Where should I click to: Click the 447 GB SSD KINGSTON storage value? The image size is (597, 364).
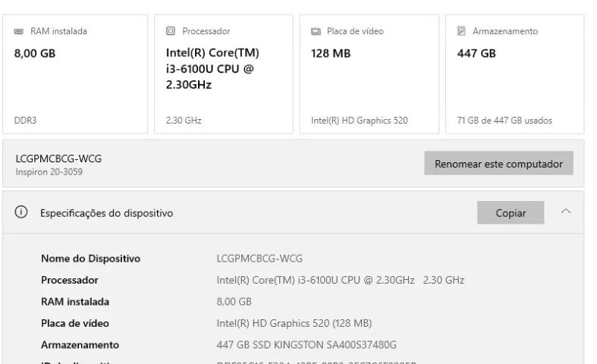[x=306, y=345]
